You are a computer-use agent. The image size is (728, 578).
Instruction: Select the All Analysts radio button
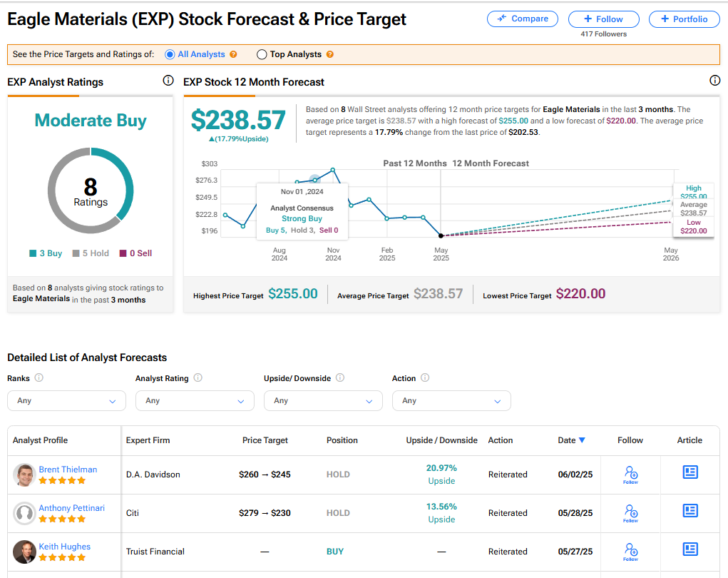tap(170, 54)
